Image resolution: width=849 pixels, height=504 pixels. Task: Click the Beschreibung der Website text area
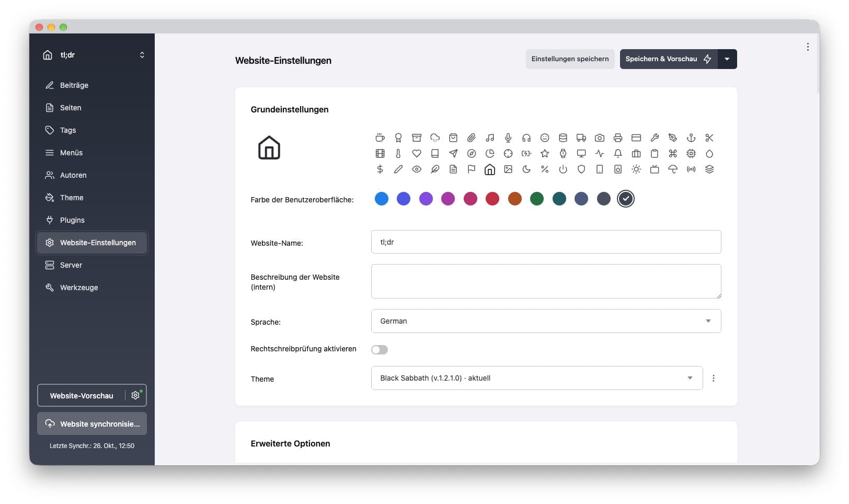click(x=546, y=281)
